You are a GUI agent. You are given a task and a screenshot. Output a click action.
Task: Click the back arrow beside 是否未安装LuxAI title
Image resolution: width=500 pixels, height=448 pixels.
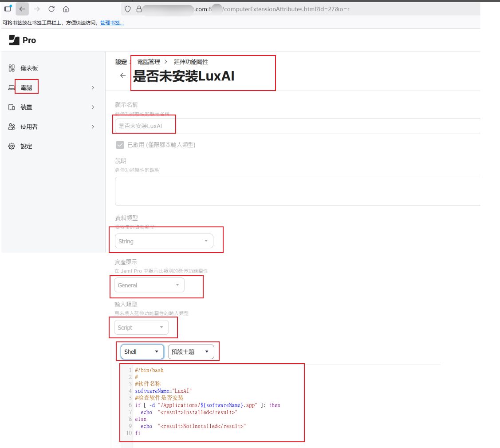pos(123,75)
